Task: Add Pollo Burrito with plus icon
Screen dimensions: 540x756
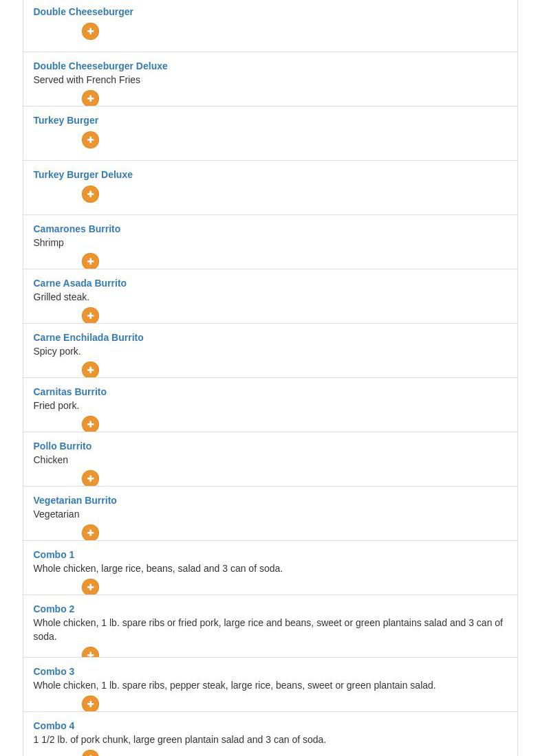Action: (x=90, y=478)
